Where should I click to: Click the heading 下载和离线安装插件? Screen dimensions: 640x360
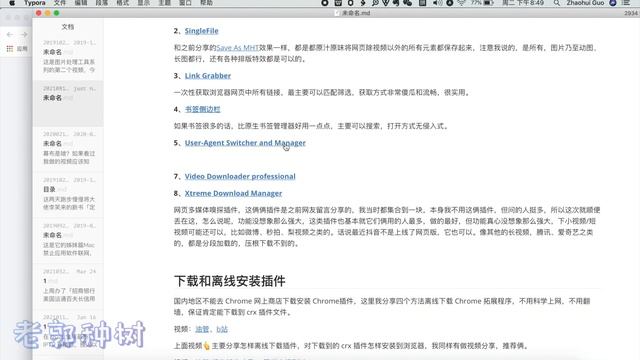(229, 281)
